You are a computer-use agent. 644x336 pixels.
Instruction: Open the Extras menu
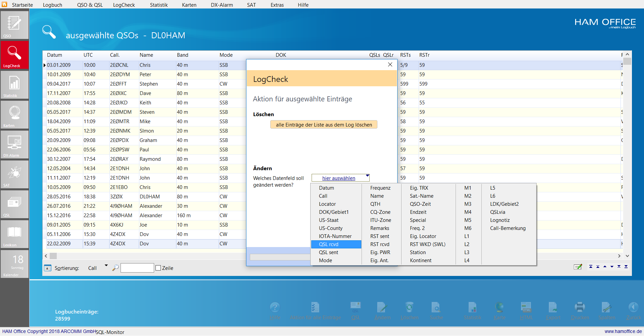(x=277, y=5)
